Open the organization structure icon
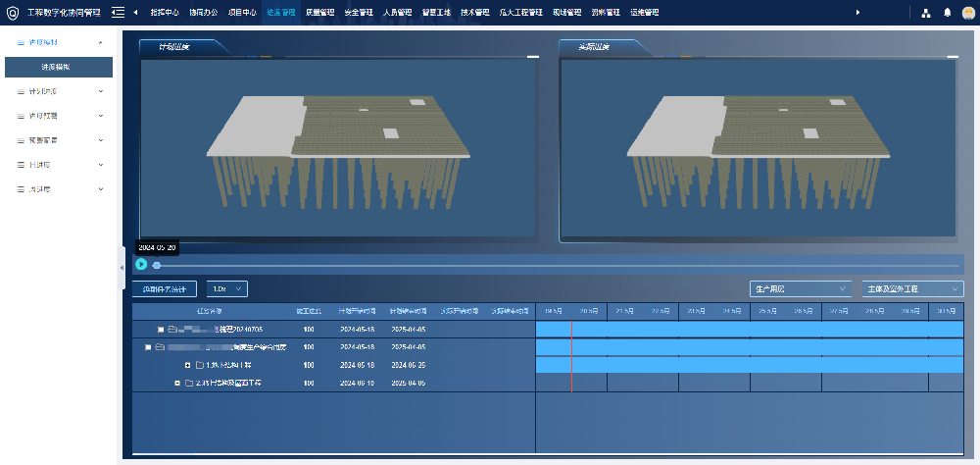This screenshot has width=980, height=465. click(x=925, y=13)
